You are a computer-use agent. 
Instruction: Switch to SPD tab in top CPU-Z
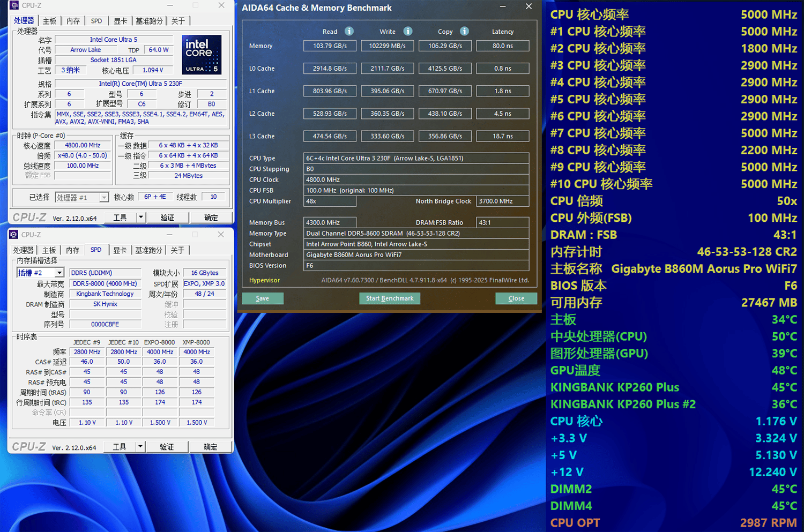point(96,21)
